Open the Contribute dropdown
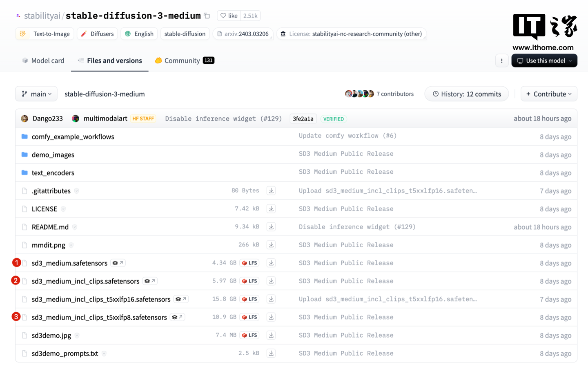Screen dimensions: 588x374 point(548,94)
